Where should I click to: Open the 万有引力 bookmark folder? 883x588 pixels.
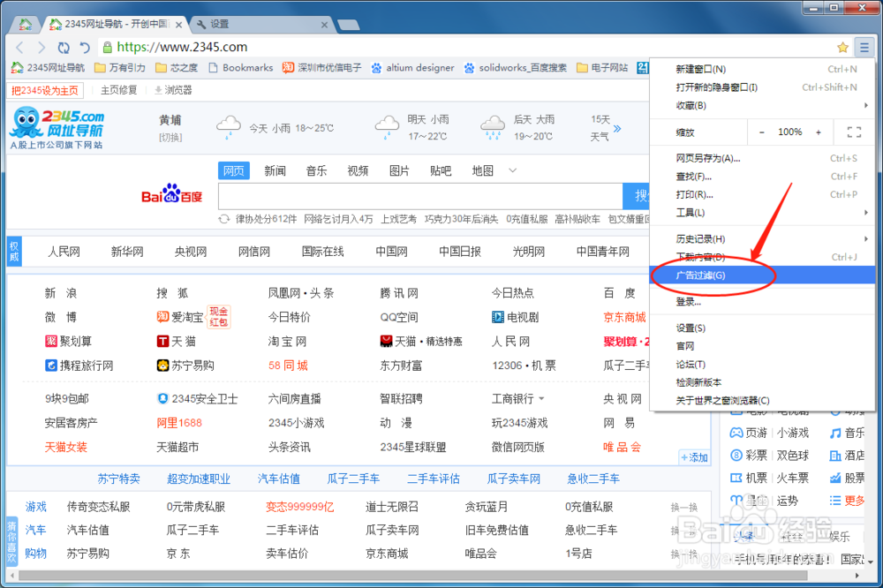coord(120,68)
